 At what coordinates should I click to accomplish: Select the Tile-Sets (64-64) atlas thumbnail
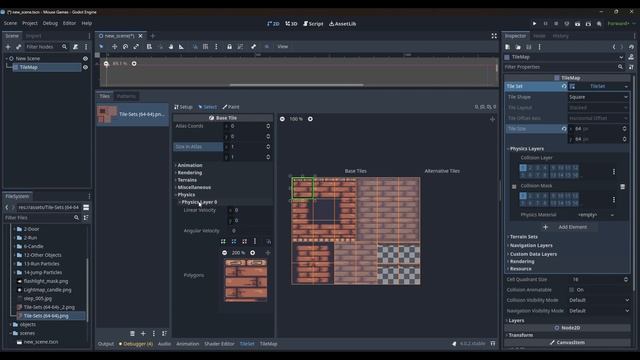[x=106, y=114]
